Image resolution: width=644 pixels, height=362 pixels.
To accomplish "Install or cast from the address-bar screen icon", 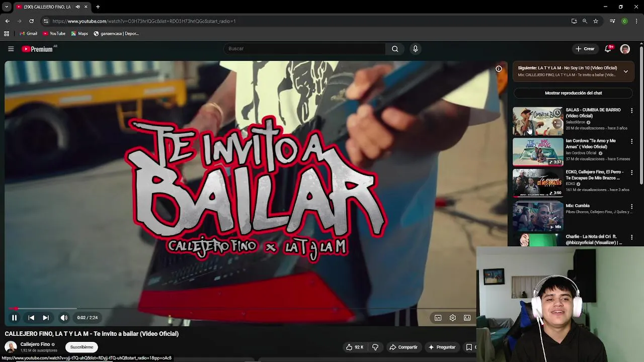I will click(x=574, y=21).
